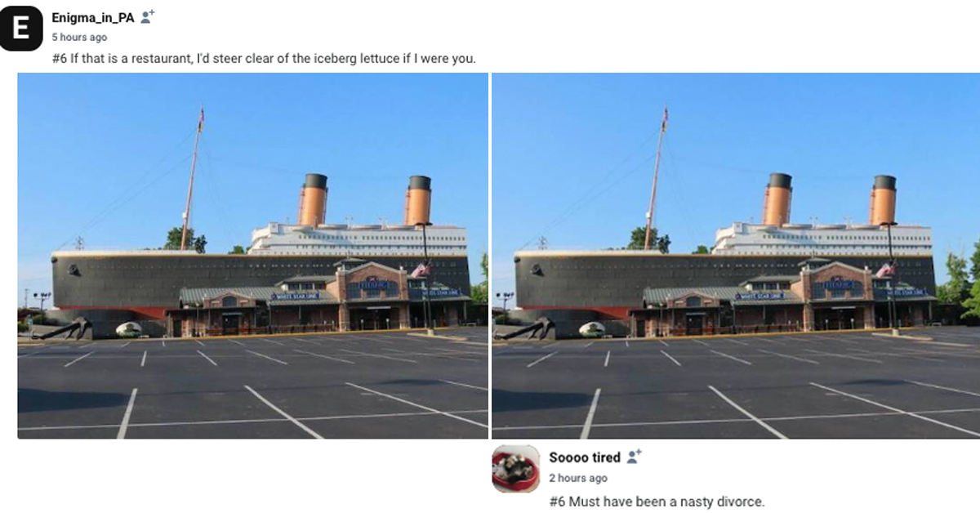Click the Soooo tired user avatar picture
Image resolution: width=980 pixels, height=513 pixels.
click(515, 469)
